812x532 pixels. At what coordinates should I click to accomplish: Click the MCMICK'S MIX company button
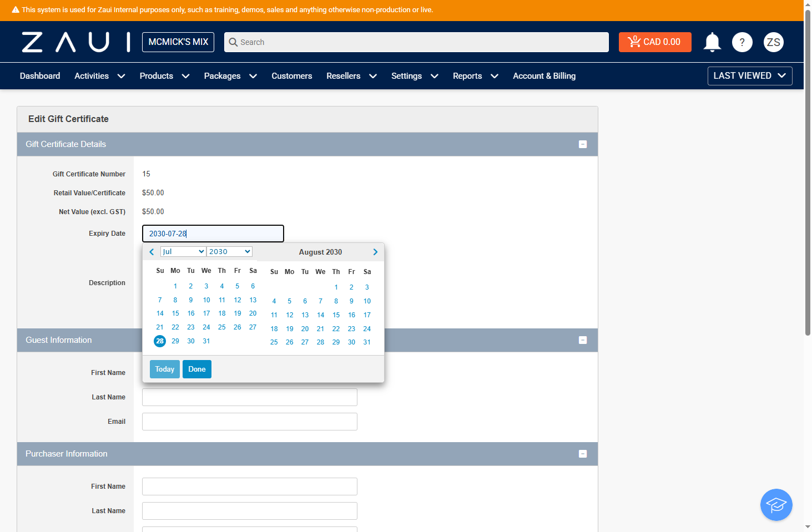pos(178,42)
